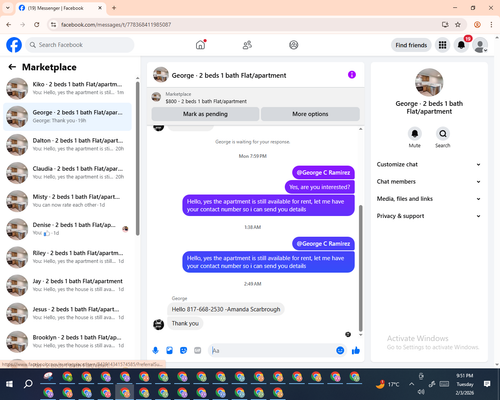Click the Facebook logo
The width and height of the screenshot is (500, 400).
click(x=14, y=45)
